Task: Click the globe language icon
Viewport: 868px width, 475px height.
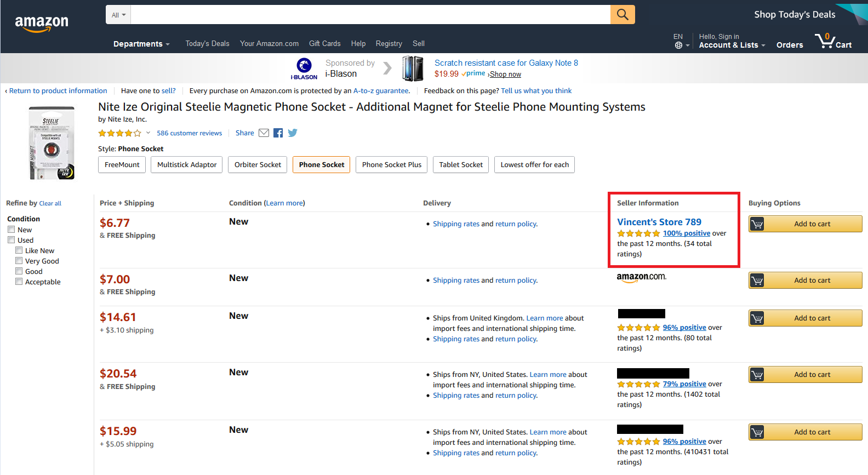Action: pos(678,45)
